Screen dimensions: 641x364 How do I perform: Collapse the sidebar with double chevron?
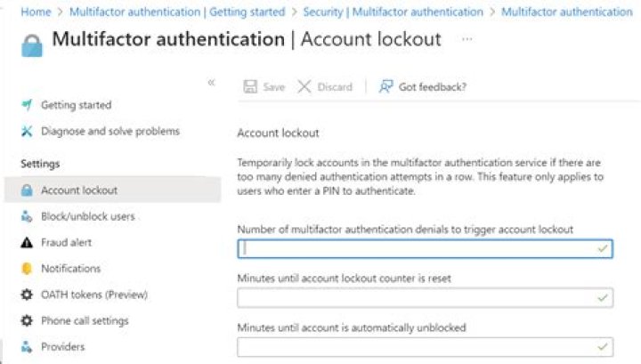tap(211, 82)
